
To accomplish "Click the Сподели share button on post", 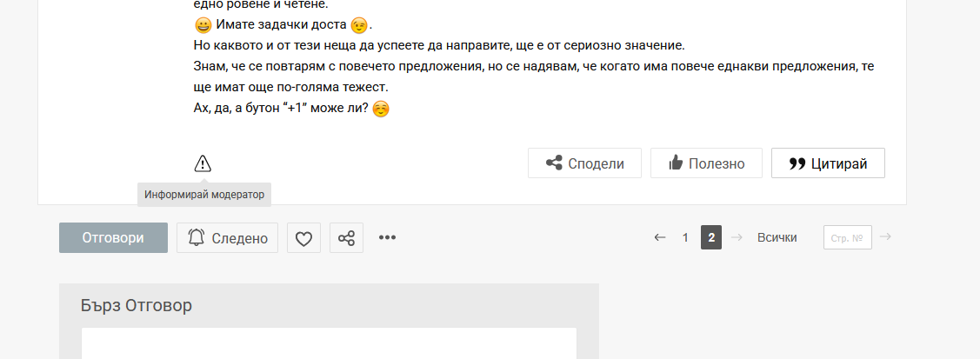I will (x=584, y=163).
